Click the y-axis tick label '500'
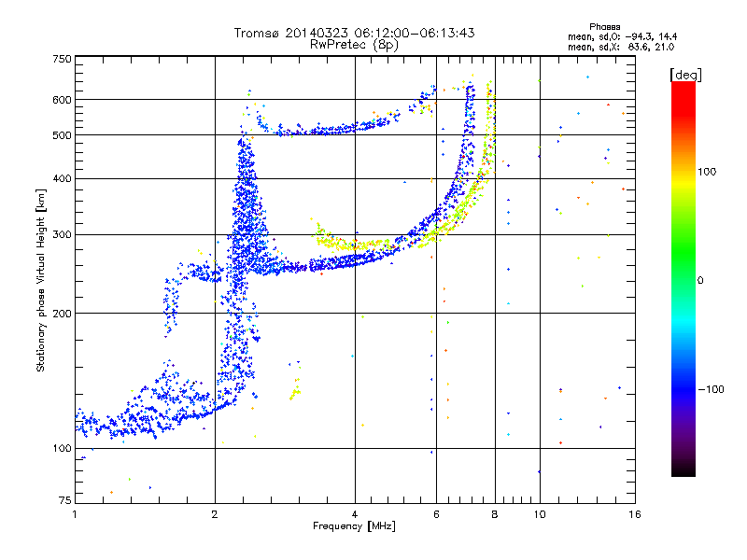The height and width of the screenshot is (560, 747). [x=63, y=135]
